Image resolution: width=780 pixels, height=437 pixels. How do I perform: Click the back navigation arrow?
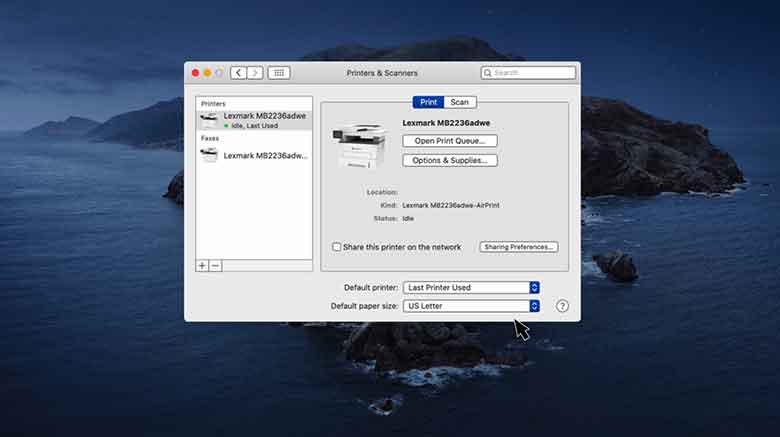[238, 73]
